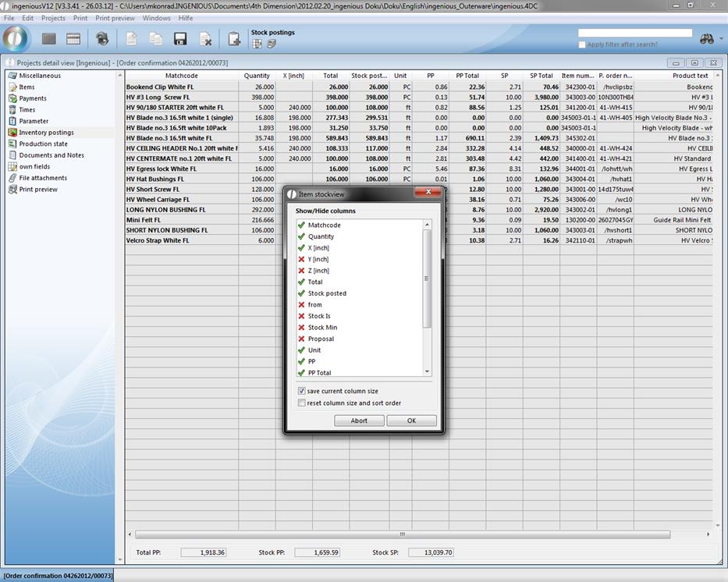Open Inventory postings in the sidebar

tap(46, 133)
